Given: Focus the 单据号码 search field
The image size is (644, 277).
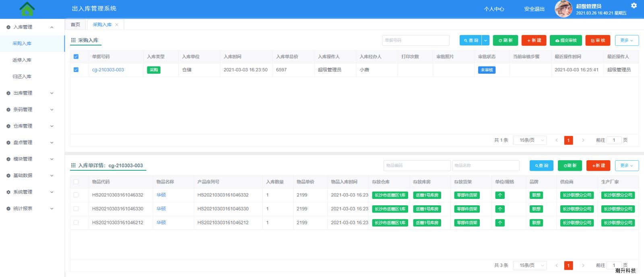Looking at the screenshot, I should point(416,40).
